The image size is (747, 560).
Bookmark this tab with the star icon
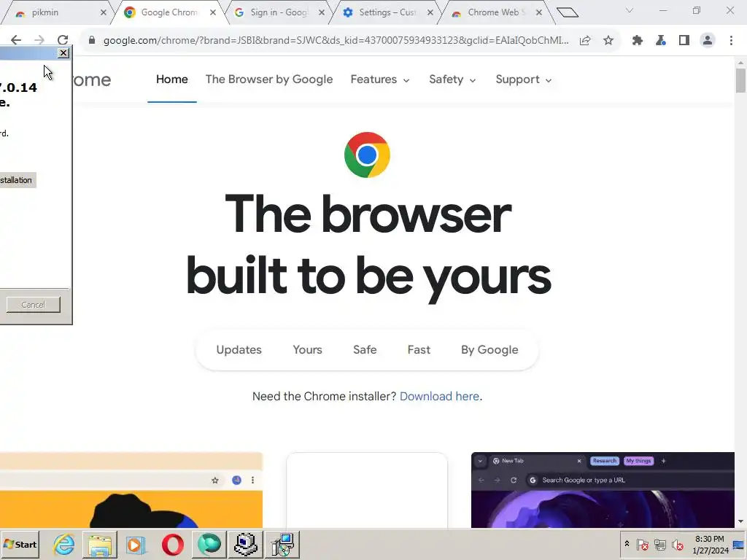[x=608, y=41]
